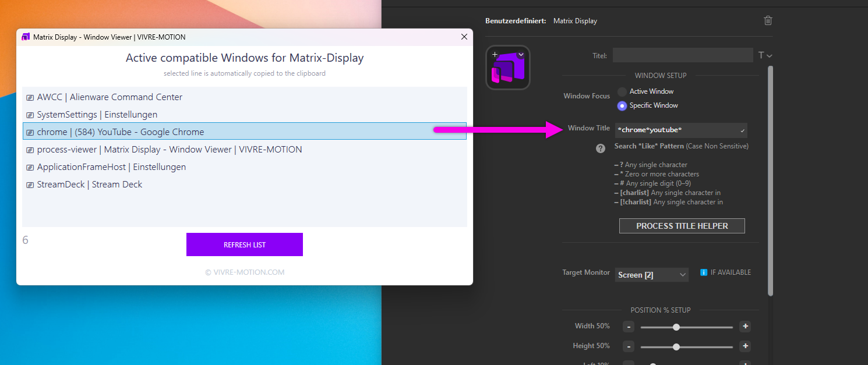Select the Active Window radio button

(622, 91)
